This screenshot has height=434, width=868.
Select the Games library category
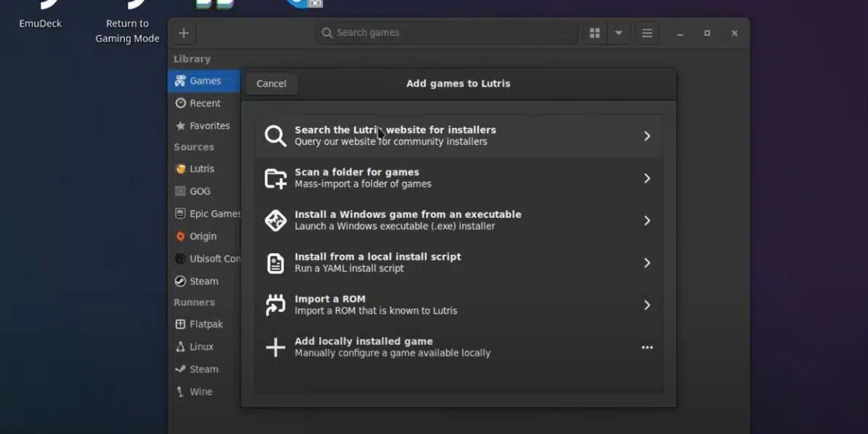(204, 81)
